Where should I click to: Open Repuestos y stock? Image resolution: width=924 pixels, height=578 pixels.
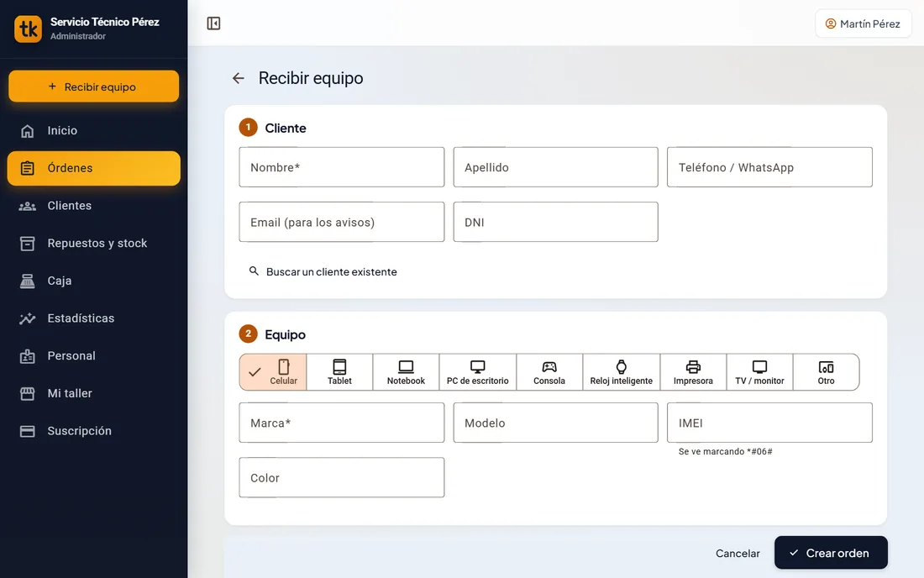click(94, 244)
